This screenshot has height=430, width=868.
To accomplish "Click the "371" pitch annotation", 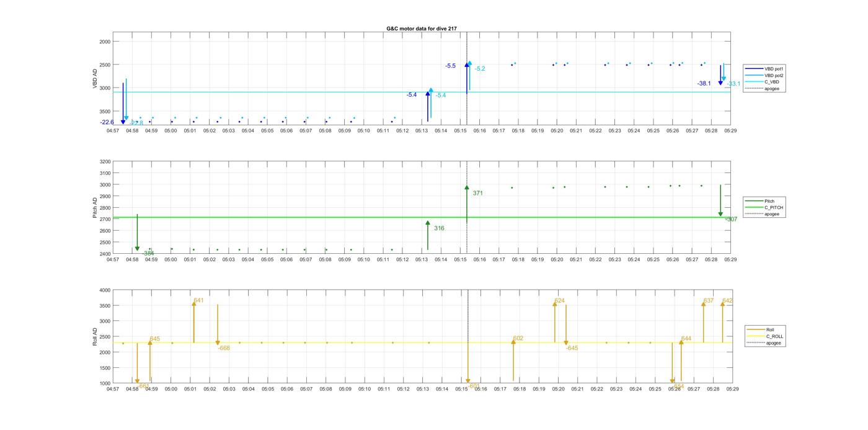I will point(477,193).
